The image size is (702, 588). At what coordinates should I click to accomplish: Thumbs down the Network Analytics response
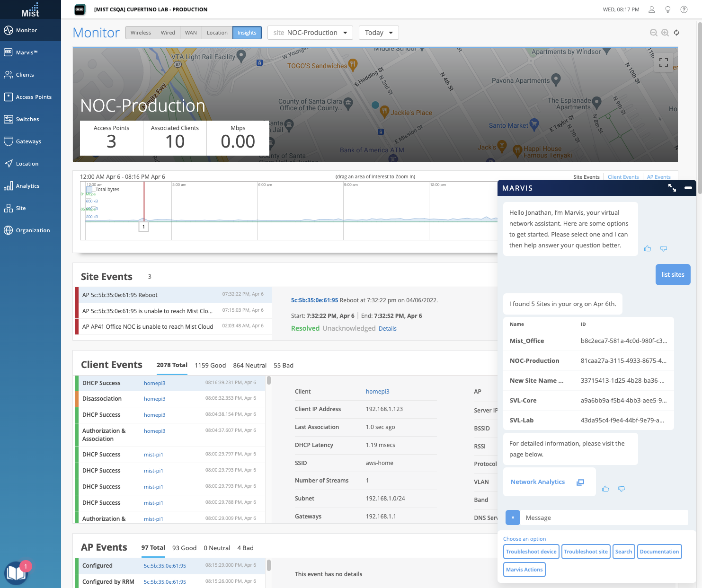(x=622, y=489)
